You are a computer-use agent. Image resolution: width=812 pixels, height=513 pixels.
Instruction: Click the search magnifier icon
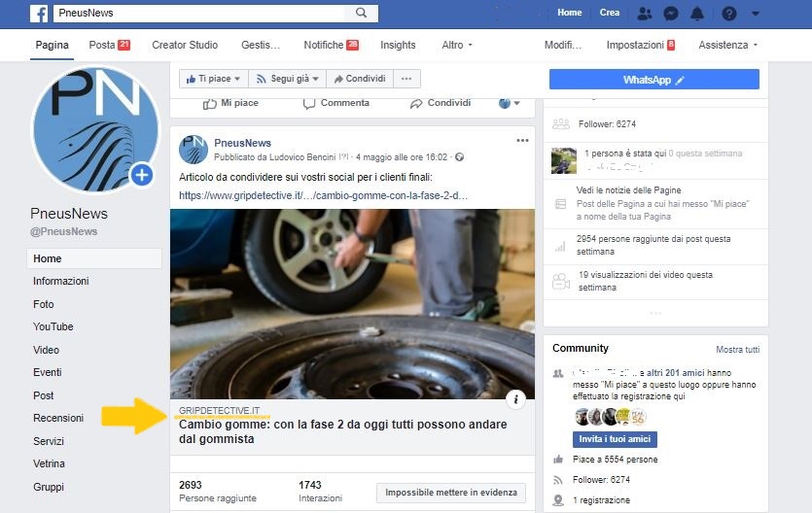click(x=362, y=14)
